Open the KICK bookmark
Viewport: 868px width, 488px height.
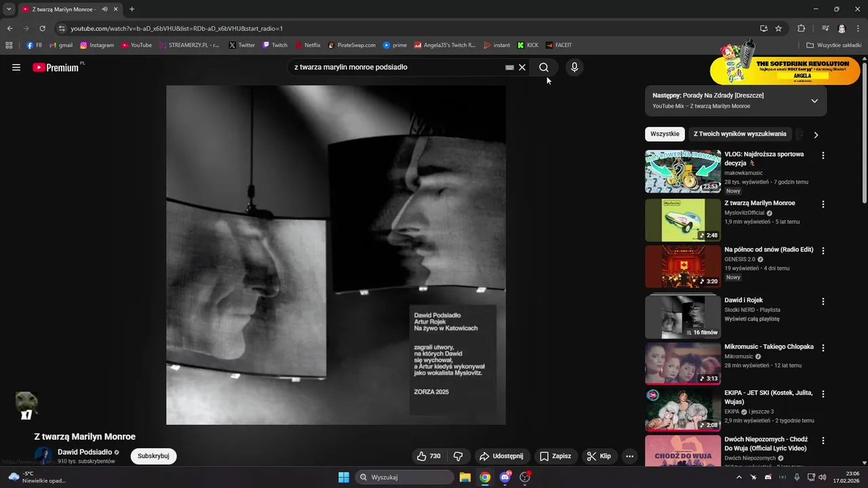coord(528,45)
